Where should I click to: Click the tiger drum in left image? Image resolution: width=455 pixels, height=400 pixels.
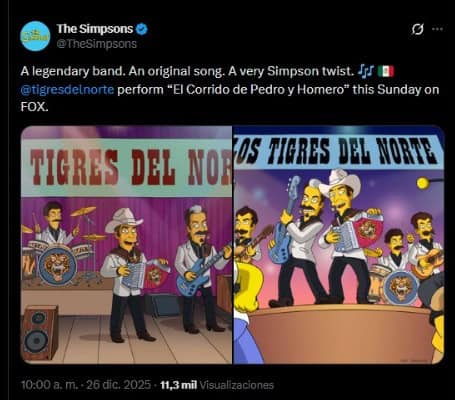click(x=57, y=265)
